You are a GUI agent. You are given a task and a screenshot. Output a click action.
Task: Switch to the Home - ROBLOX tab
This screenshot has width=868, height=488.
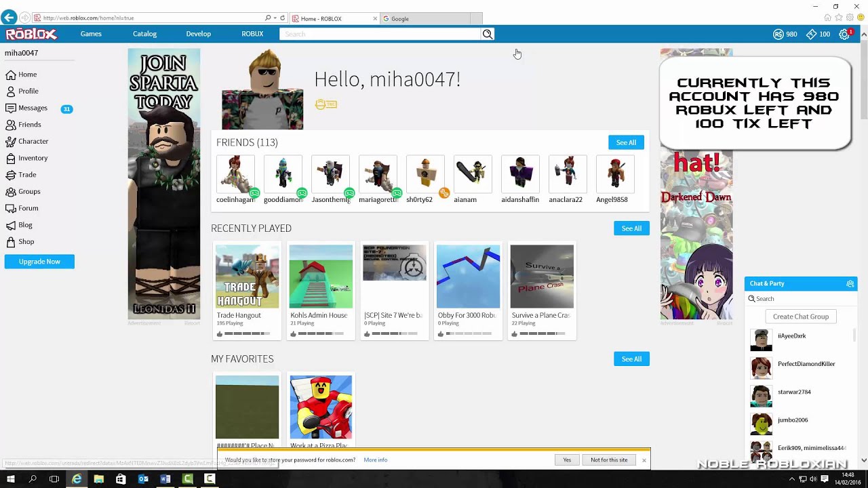pyautogui.click(x=334, y=18)
